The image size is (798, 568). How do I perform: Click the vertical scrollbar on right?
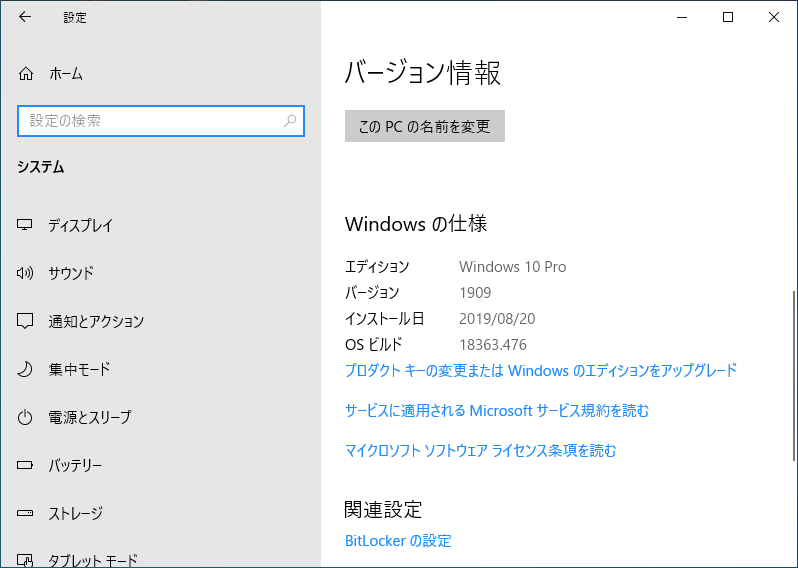(x=794, y=377)
